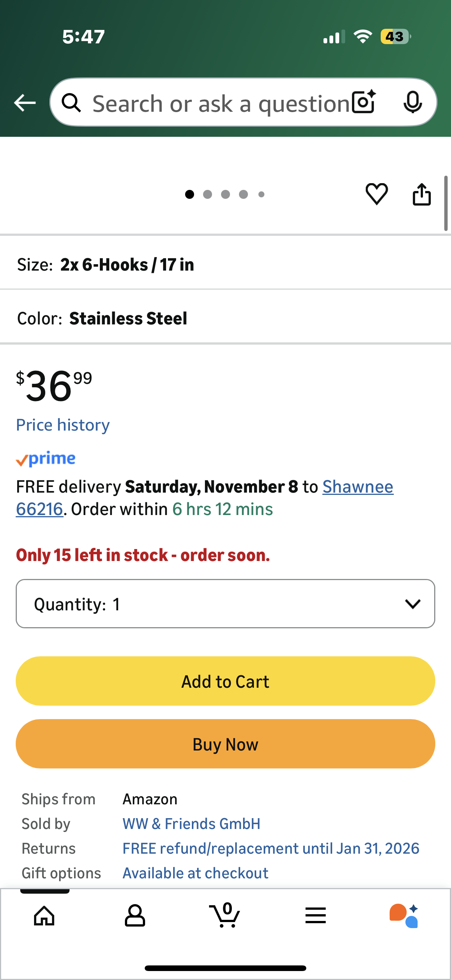Open the hamburger menu tab
The width and height of the screenshot is (451, 980).
(316, 915)
